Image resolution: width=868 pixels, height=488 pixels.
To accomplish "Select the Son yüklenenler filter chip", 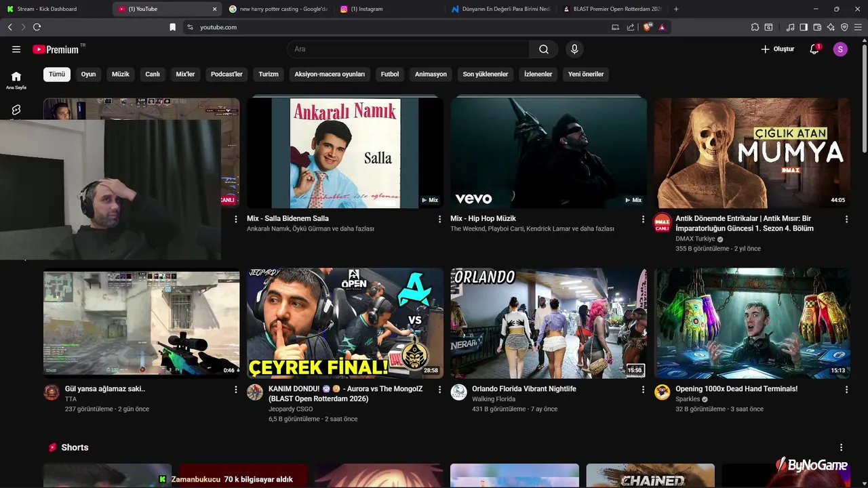I will [x=486, y=74].
